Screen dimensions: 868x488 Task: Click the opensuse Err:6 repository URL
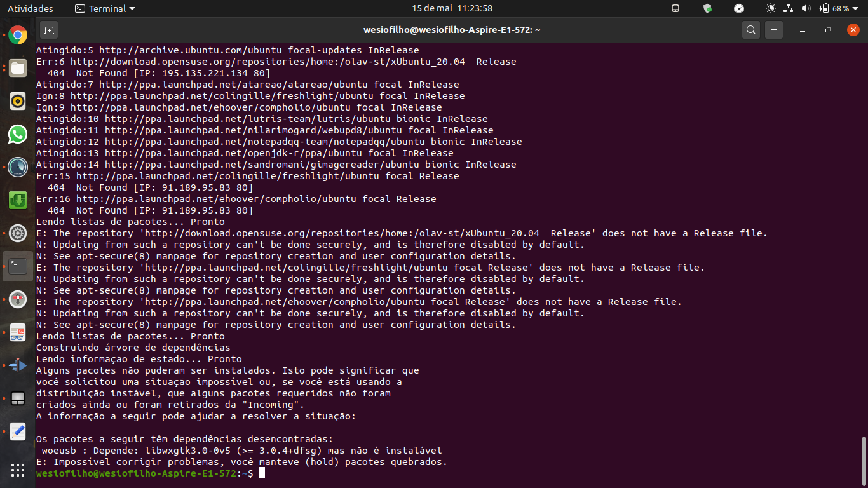coord(268,62)
